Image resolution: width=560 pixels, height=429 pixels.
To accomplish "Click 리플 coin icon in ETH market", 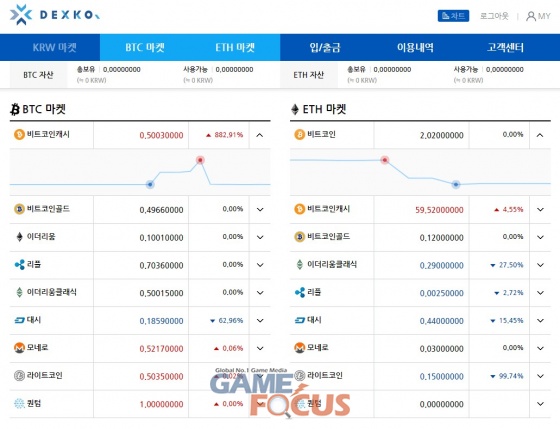I will (x=300, y=293).
